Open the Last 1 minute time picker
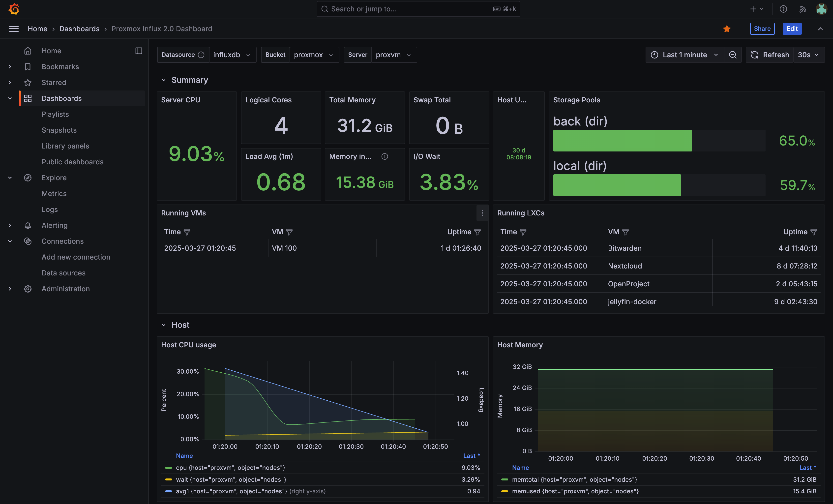The image size is (833, 504). point(684,55)
